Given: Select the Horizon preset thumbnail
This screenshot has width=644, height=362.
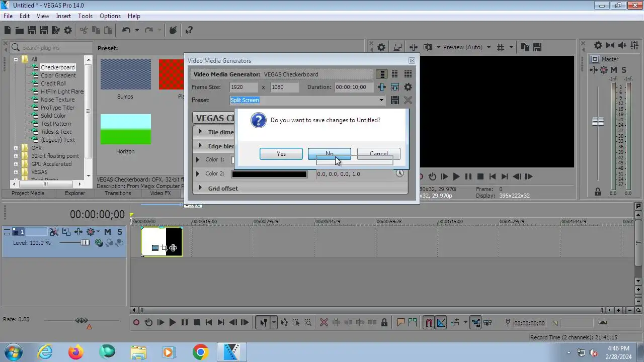Looking at the screenshot, I should pos(125,129).
